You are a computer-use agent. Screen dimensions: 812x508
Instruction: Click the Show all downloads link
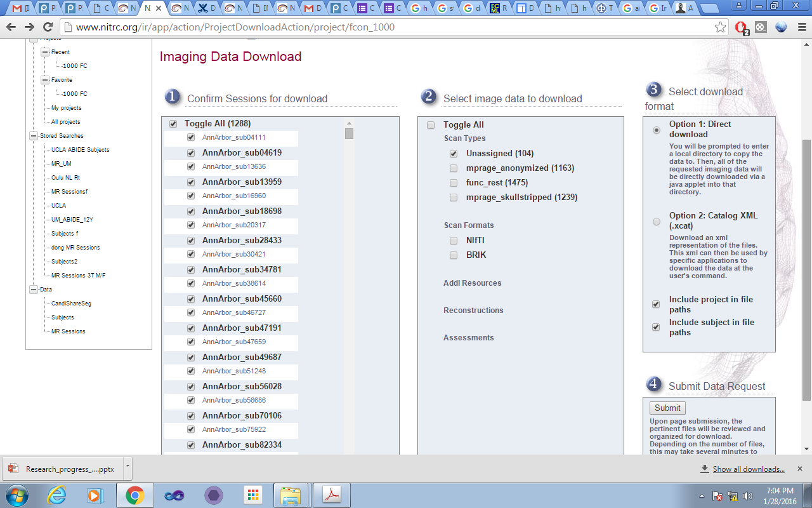coord(749,469)
